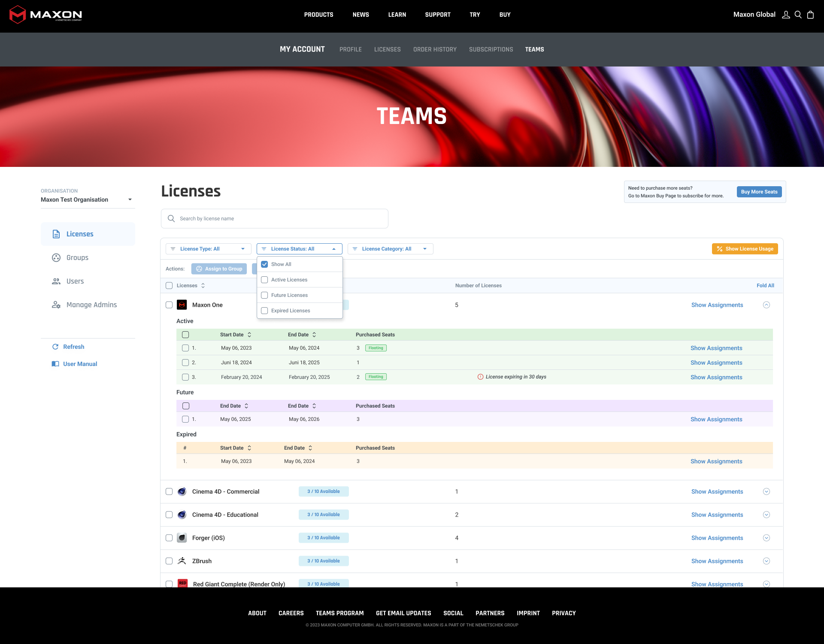Open TEAMS PROGRAM footer link
Image resolution: width=824 pixels, height=644 pixels.
click(340, 613)
